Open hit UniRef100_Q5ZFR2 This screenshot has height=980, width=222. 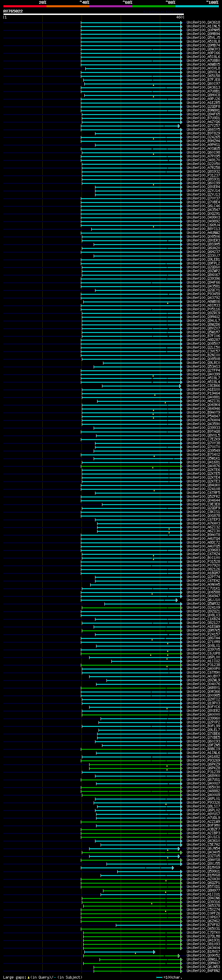(x=203, y=496)
